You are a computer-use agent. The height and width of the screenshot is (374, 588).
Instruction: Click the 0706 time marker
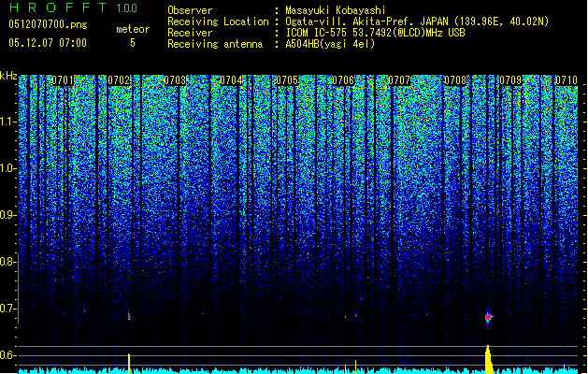pyautogui.click(x=343, y=80)
